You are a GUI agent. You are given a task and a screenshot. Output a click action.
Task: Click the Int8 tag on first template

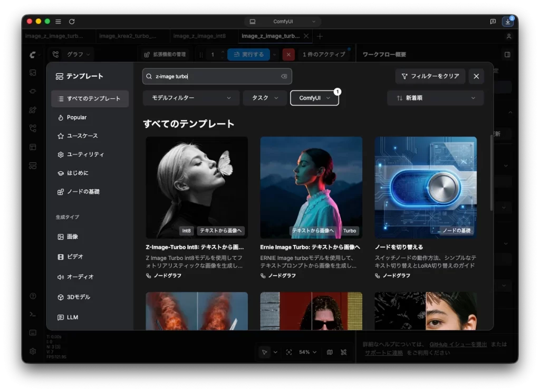tap(186, 231)
